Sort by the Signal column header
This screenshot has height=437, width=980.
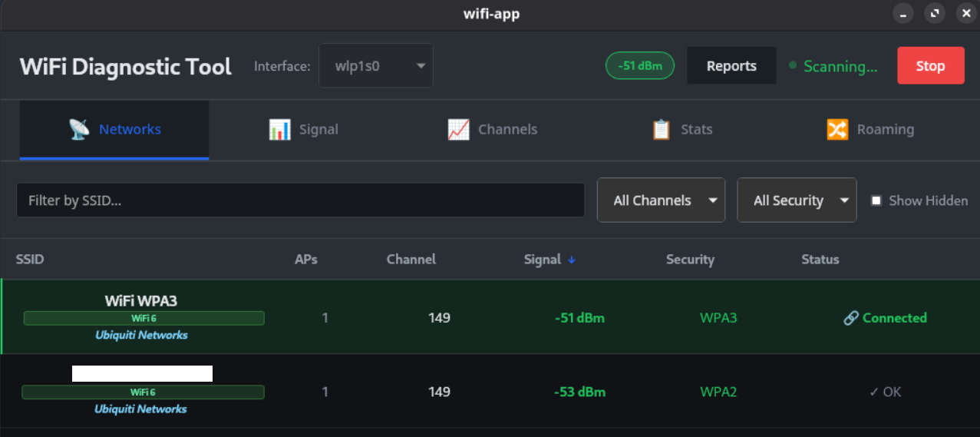543,260
